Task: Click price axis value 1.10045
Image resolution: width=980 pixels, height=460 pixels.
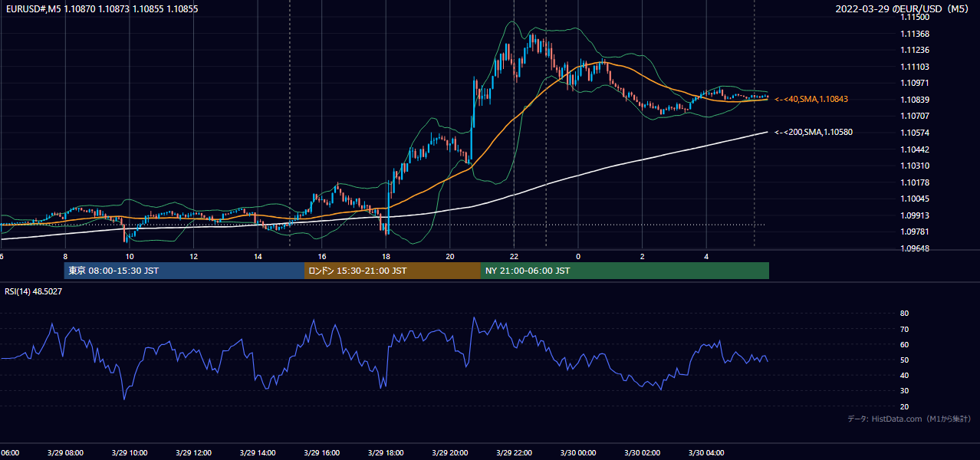Action: 914,199
